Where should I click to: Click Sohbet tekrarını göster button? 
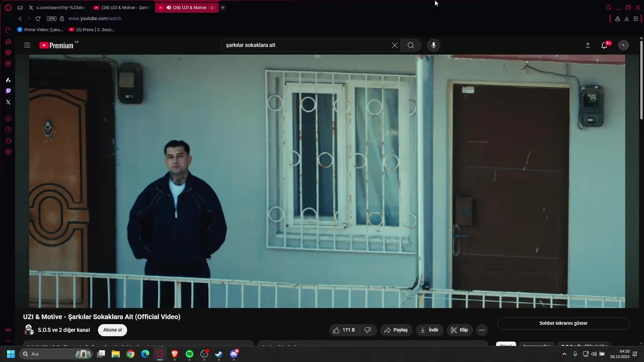pyautogui.click(x=563, y=323)
